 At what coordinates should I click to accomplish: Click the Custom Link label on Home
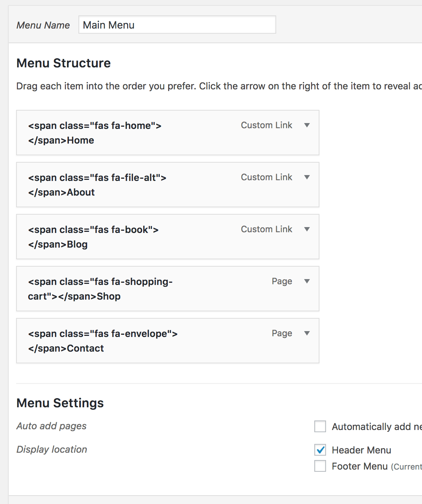coord(266,125)
